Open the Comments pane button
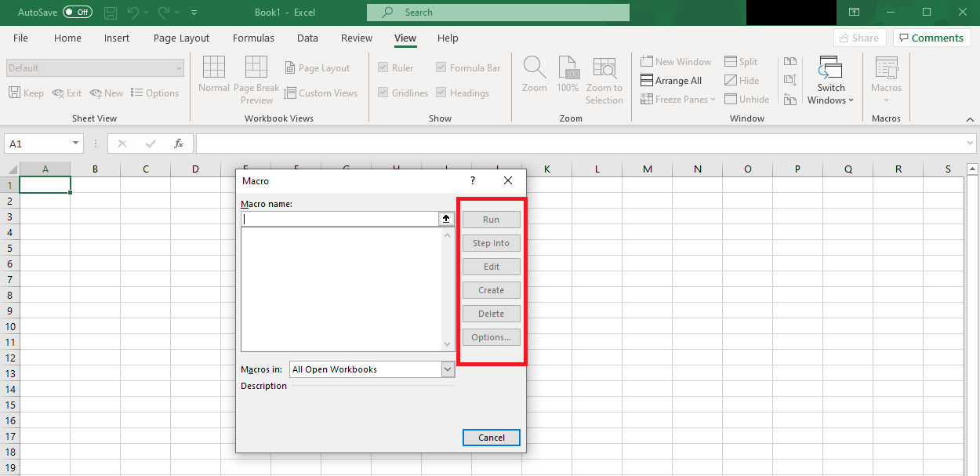This screenshot has height=476, width=980. [x=931, y=38]
